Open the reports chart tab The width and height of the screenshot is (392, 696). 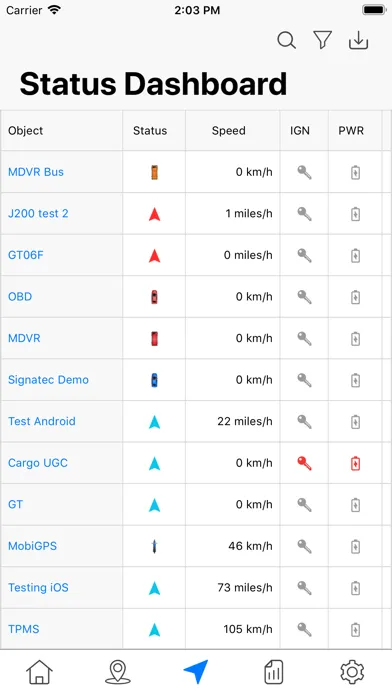pos(273,672)
